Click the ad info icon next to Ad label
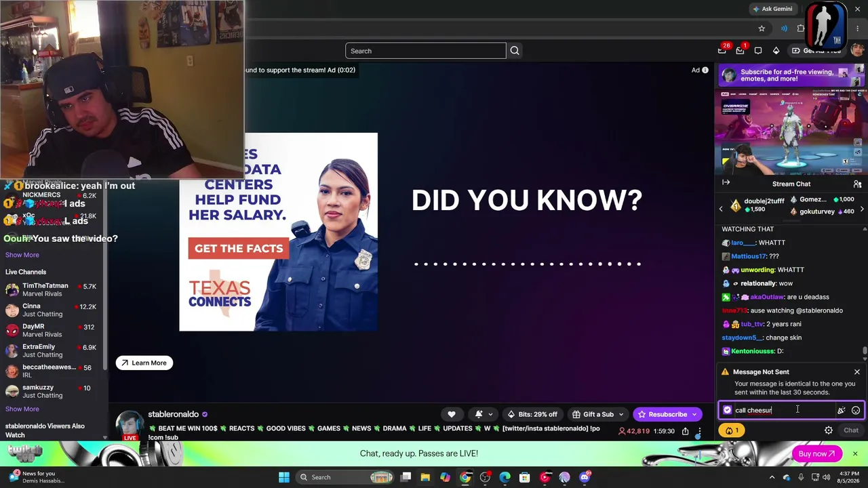868x488 pixels. (x=705, y=70)
